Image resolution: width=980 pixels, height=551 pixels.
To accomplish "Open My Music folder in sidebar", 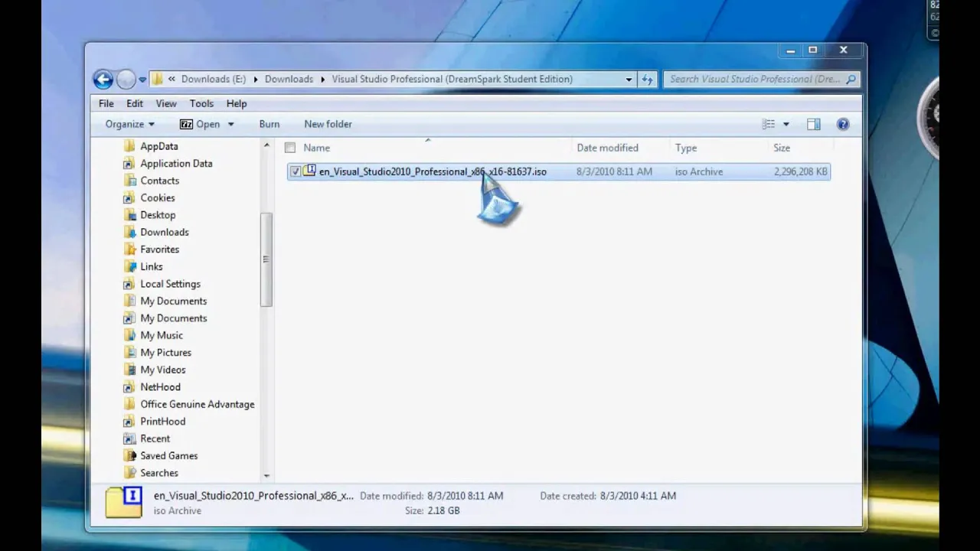I will [162, 335].
